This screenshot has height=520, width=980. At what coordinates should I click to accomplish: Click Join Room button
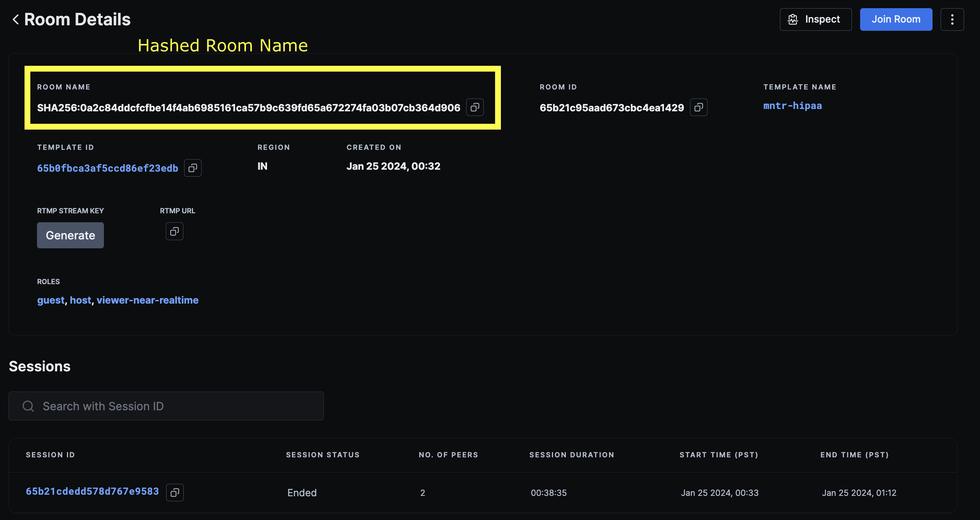896,19
